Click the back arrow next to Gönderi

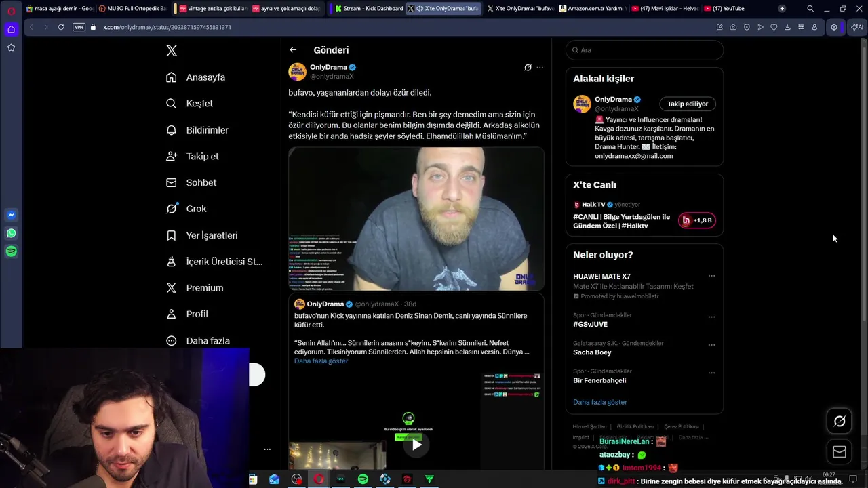293,50
